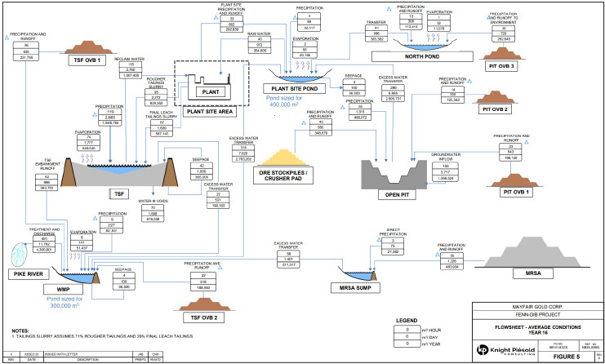
Task: Select the grey MRSA rock pile
Action: pyautogui.click(x=532, y=252)
